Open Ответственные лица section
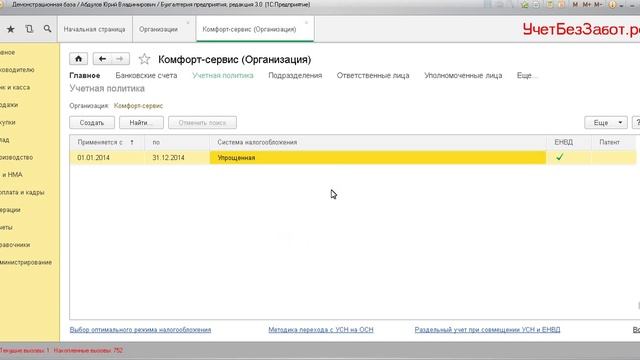 click(x=373, y=76)
